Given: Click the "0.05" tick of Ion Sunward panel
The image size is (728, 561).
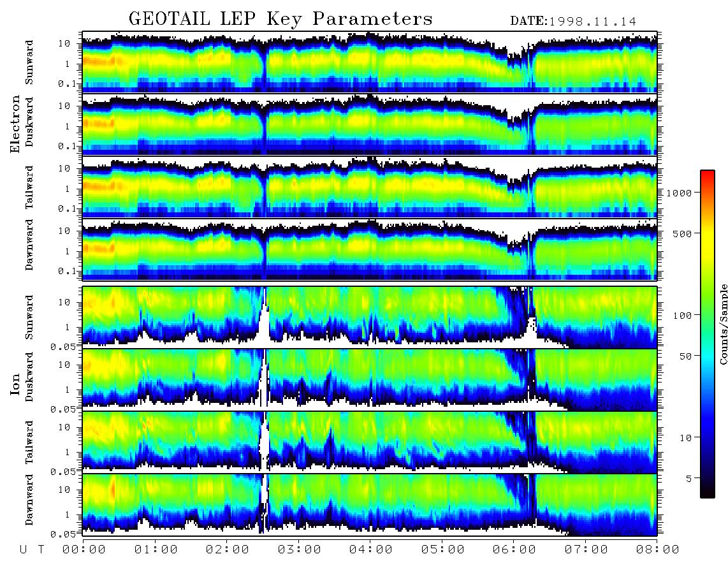Looking at the screenshot, I should click(63, 346).
